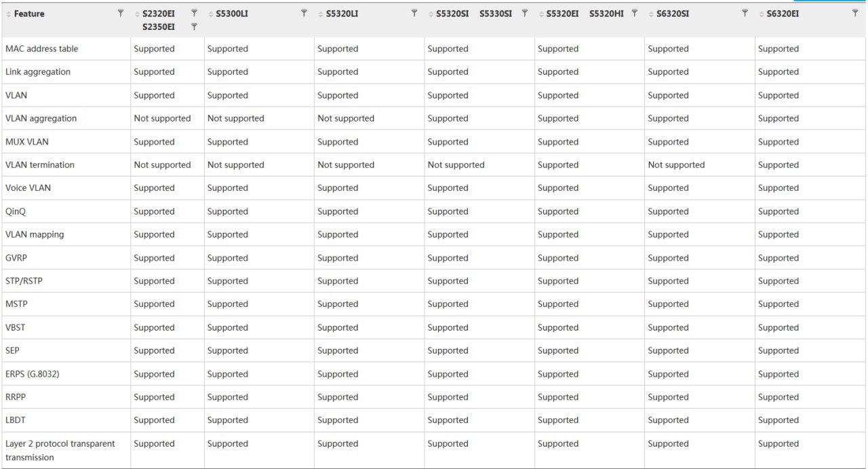
Task: Open the filter icon in Feature column
Action: click(121, 13)
